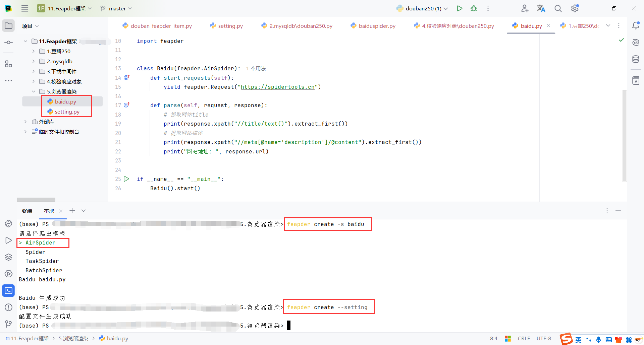Open the Structure tool window icon
The width and height of the screenshot is (644, 345).
pyautogui.click(x=8, y=64)
